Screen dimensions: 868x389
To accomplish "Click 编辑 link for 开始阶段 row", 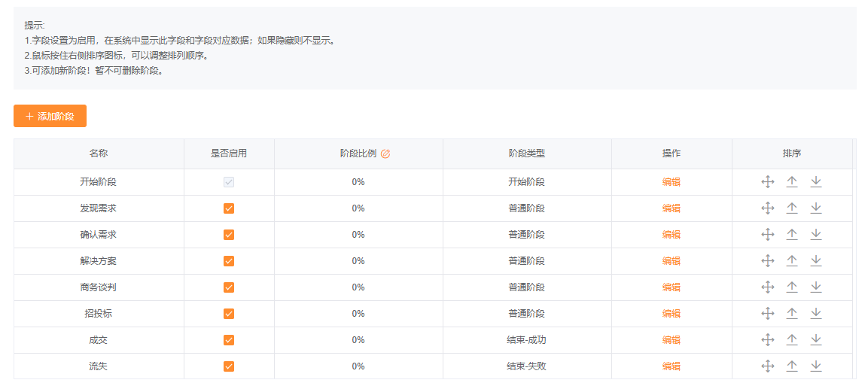I will [x=672, y=182].
